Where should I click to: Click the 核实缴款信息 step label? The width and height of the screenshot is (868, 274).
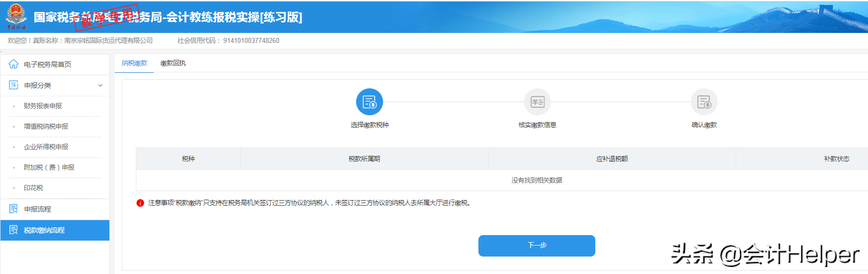[x=537, y=125]
